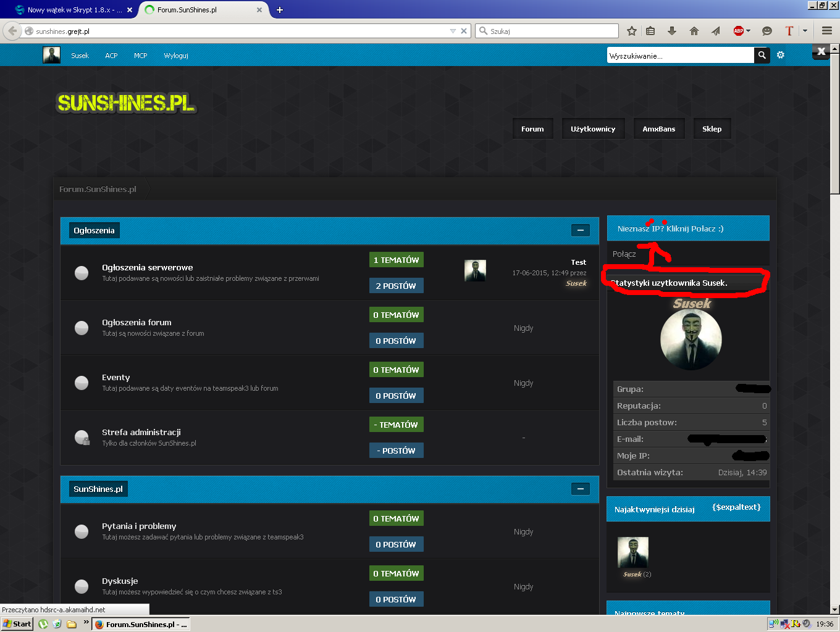Click the Wyszukiwanie search field
The width and height of the screenshot is (840, 632).
681,56
